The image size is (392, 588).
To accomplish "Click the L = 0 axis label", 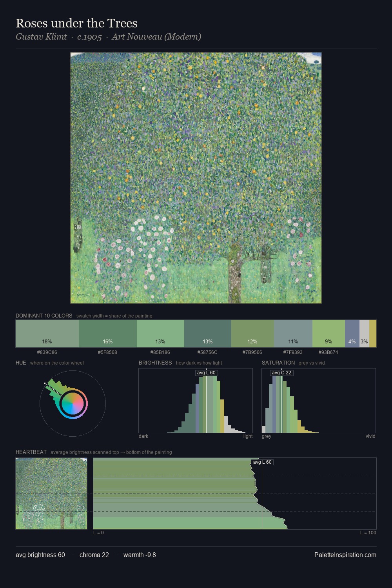I will 98,533.
